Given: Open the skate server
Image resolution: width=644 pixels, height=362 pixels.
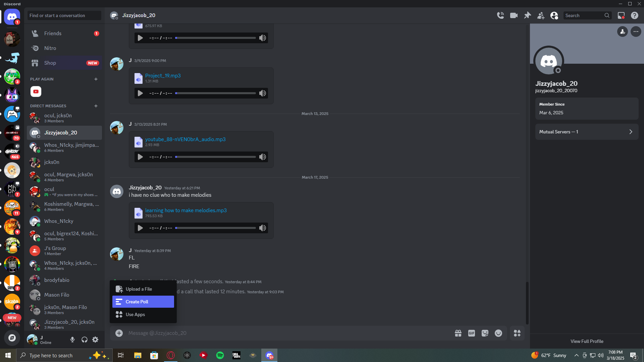Looking at the screenshot, I should tap(12, 302).
